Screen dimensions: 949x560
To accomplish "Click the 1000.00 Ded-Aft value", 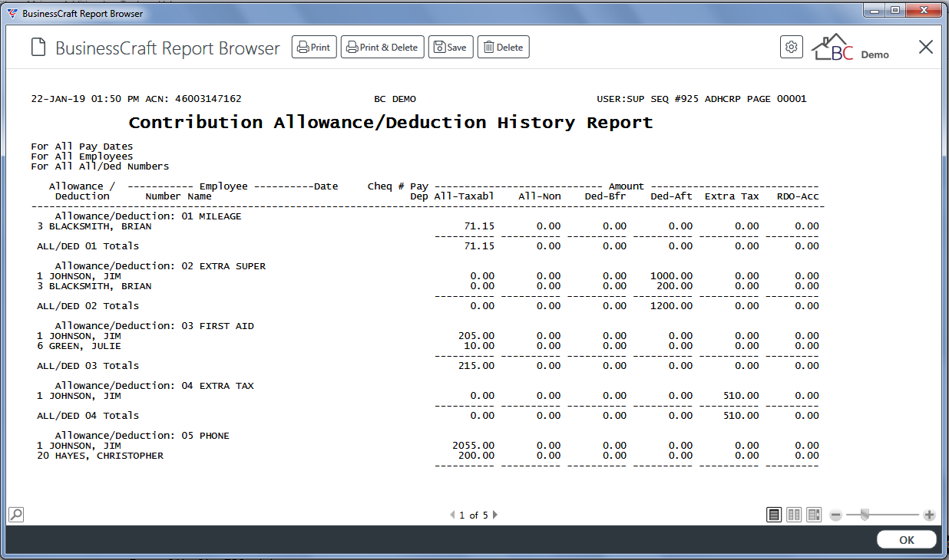I will point(671,276).
